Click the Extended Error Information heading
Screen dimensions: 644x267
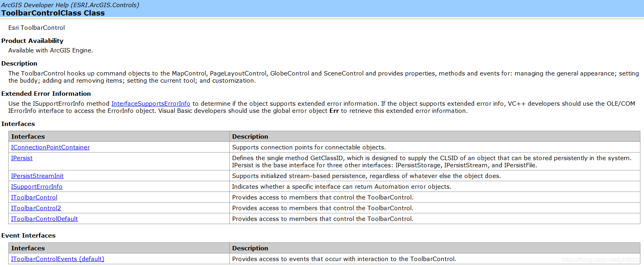point(46,94)
